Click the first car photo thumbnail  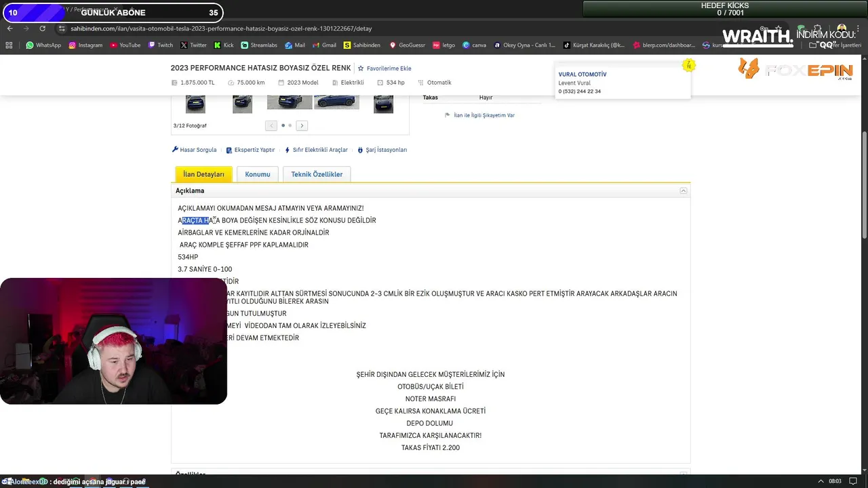click(x=195, y=104)
